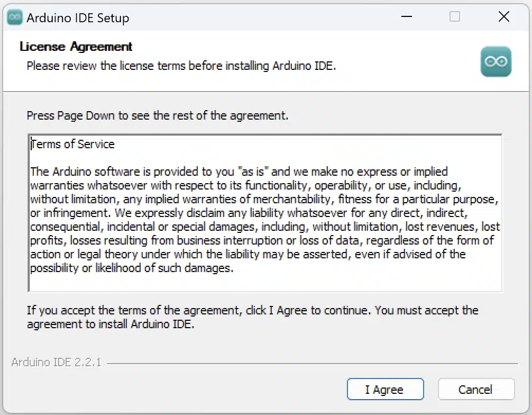Click the "If you accept the terms" sentence

(x=252, y=310)
